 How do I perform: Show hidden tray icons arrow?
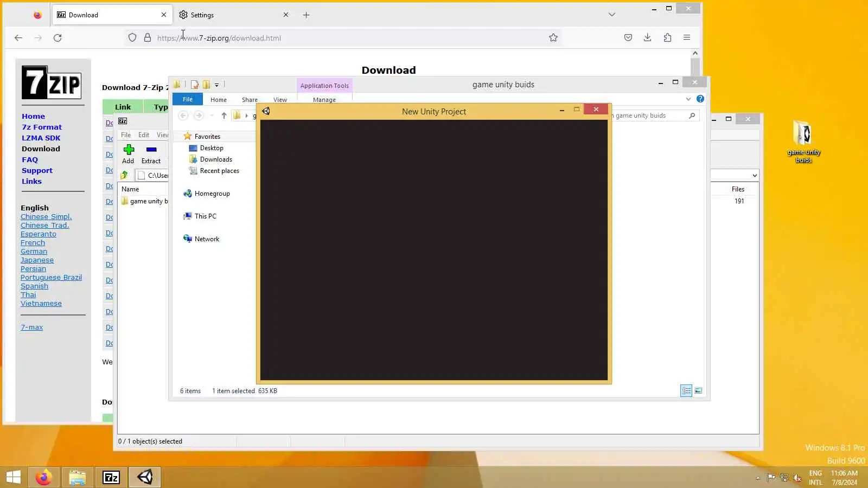758,478
